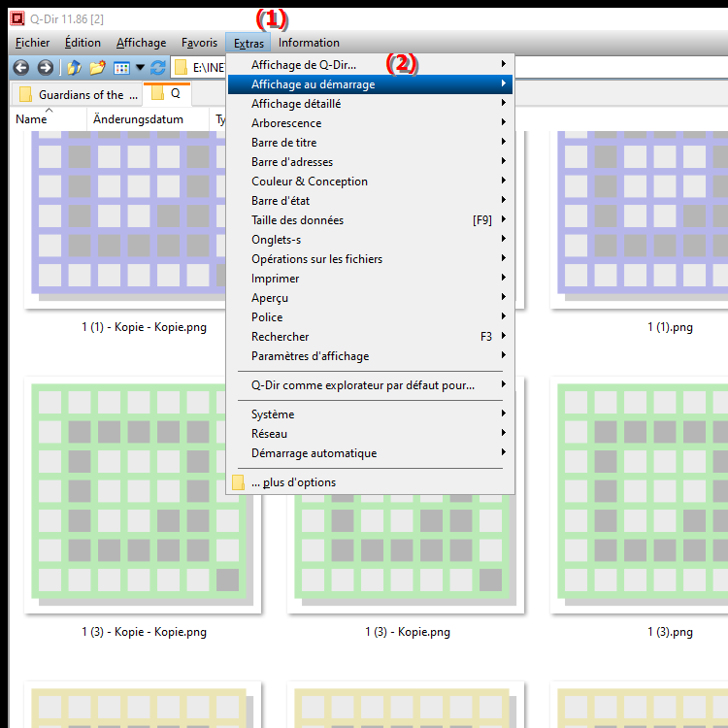
Task: Switch to Guardians of the tab
Action: 80,95
